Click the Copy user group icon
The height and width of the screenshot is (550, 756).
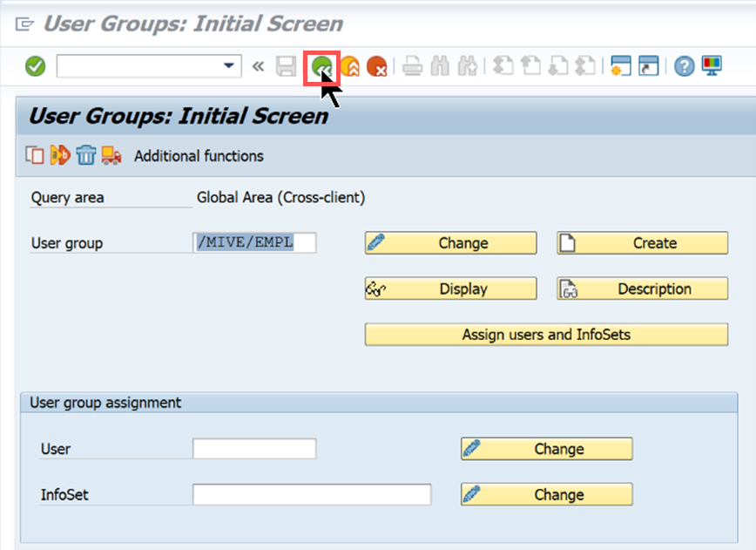point(35,155)
